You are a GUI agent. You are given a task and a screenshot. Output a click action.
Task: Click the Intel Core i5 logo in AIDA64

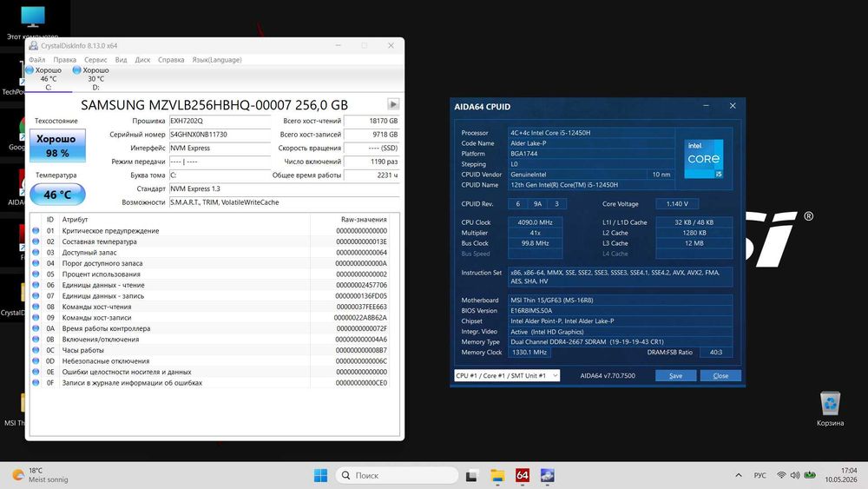704,159
